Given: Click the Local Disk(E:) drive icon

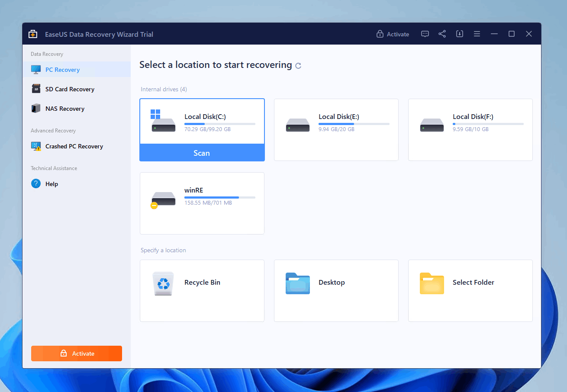Looking at the screenshot, I should point(298,125).
